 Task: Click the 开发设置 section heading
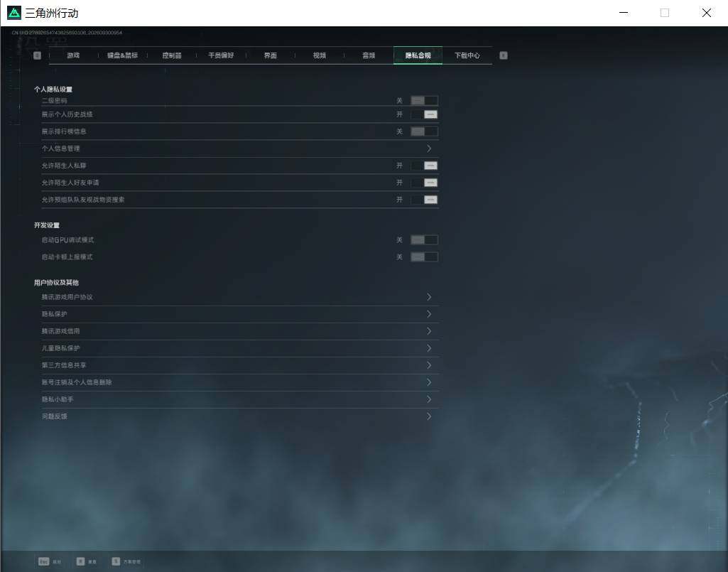[x=47, y=225]
